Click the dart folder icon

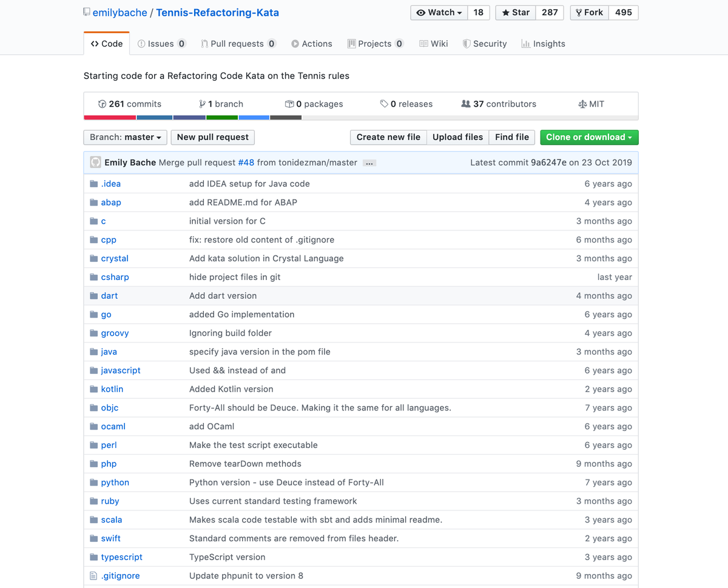pyautogui.click(x=94, y=296)
